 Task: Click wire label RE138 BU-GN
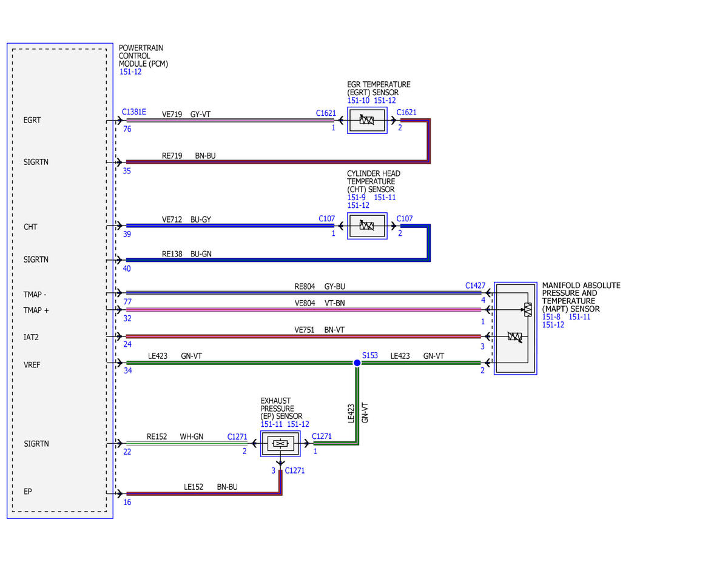coord(188,253)
